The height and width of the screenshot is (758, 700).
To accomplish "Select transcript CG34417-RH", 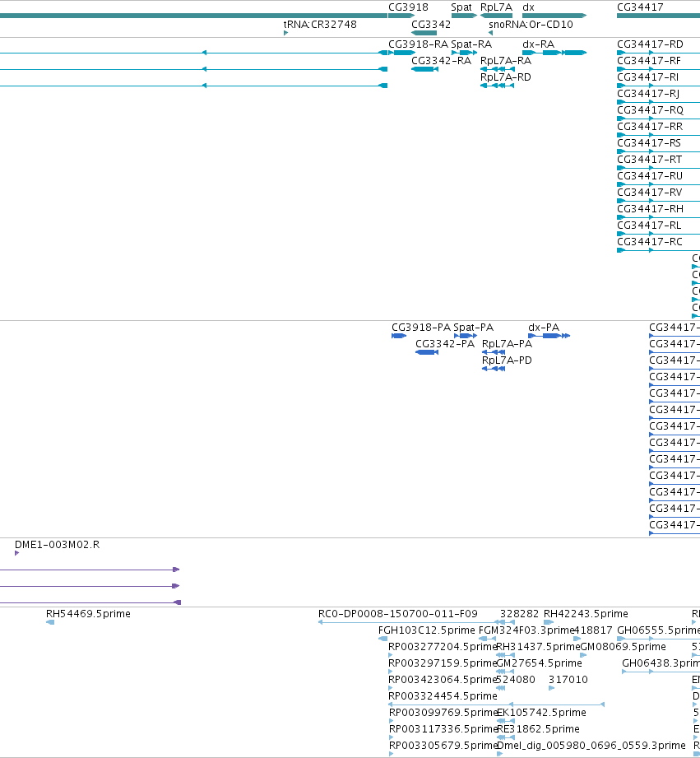I will click(x=658, y=217).
